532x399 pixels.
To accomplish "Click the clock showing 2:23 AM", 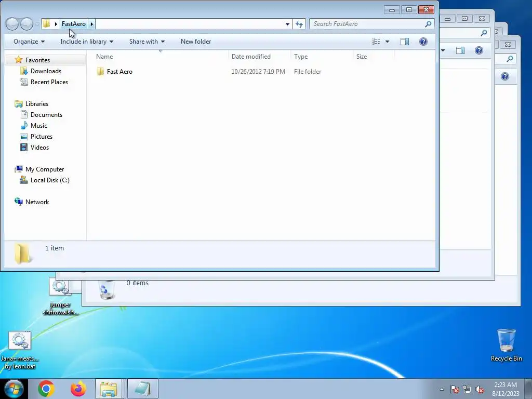I will (506, 385).
